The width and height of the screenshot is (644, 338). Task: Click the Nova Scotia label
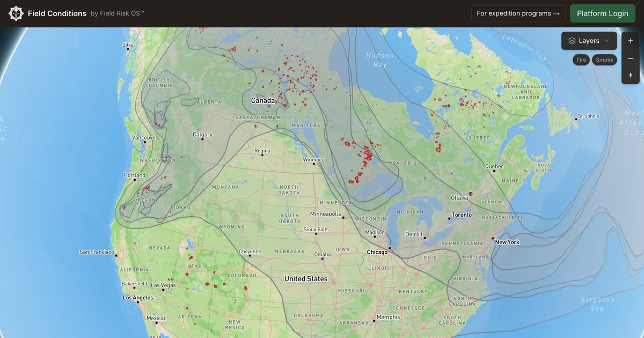544,167
